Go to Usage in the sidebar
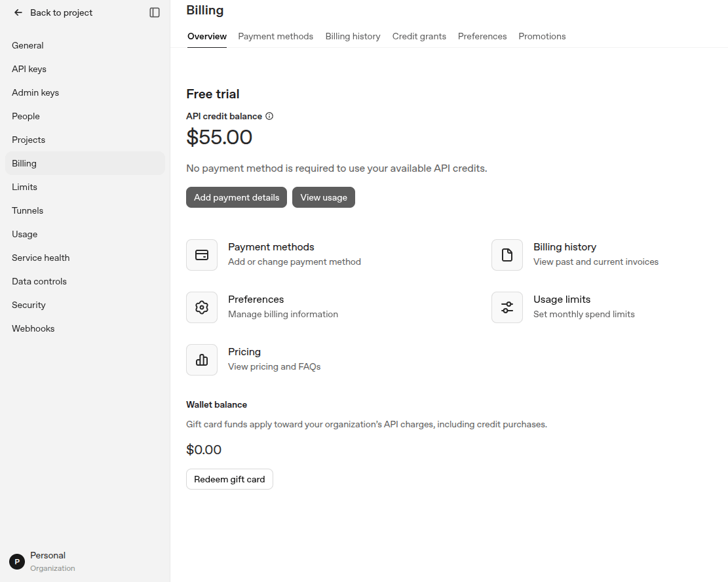Screen dimensions: 728x582 coord(85,234)
